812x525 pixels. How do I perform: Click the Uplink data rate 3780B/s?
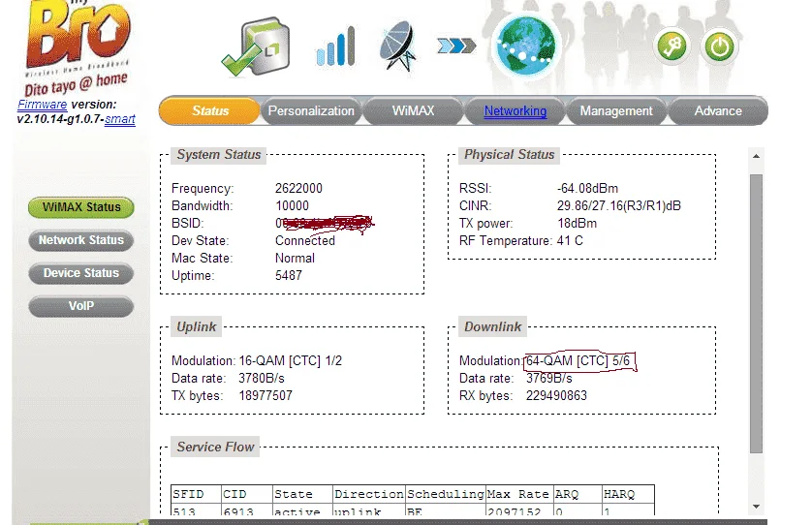click(x=262, y=379)
